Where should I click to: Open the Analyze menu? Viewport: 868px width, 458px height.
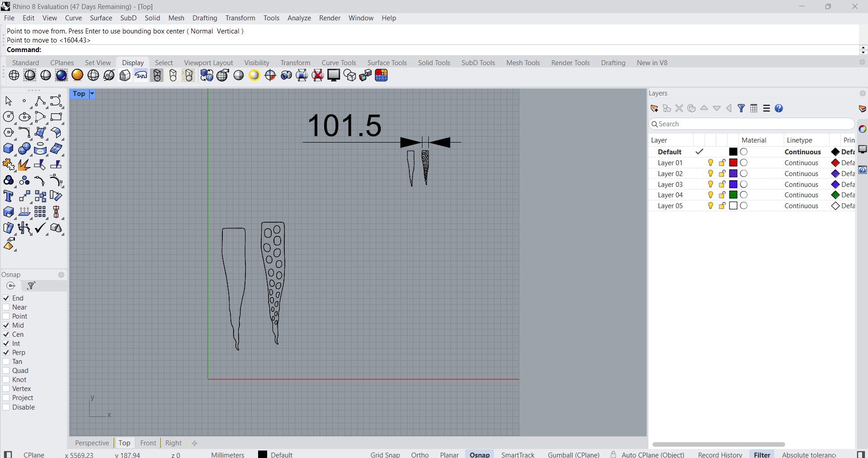[299, 18]
